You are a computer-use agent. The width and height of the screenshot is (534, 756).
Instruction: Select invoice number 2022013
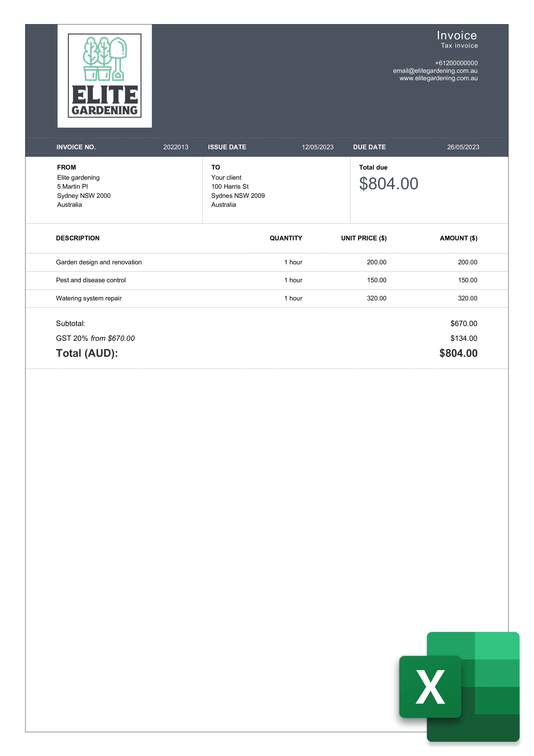(176, 147)
